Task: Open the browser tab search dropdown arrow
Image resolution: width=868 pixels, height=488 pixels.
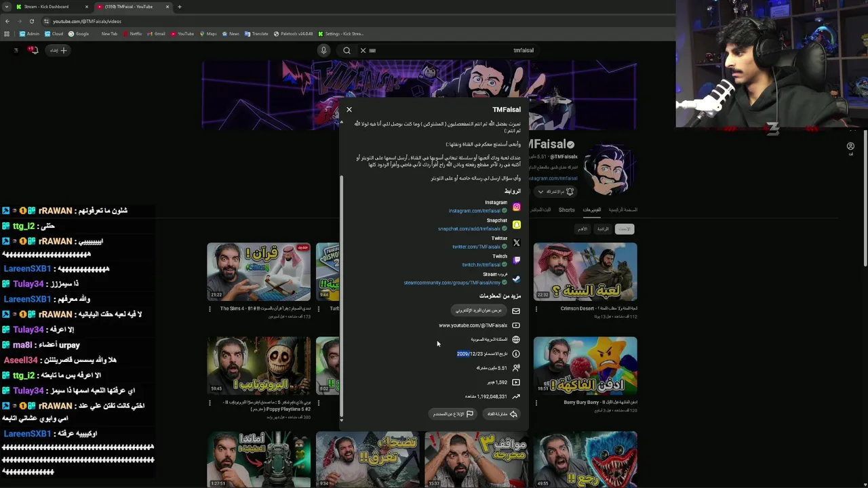Action: 7,7
